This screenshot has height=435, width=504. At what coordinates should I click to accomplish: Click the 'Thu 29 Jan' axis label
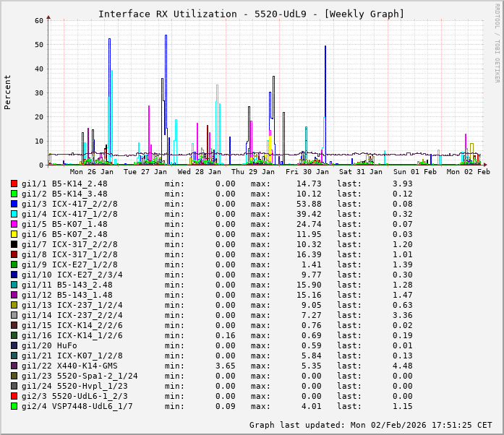click(x=253, y=172)
